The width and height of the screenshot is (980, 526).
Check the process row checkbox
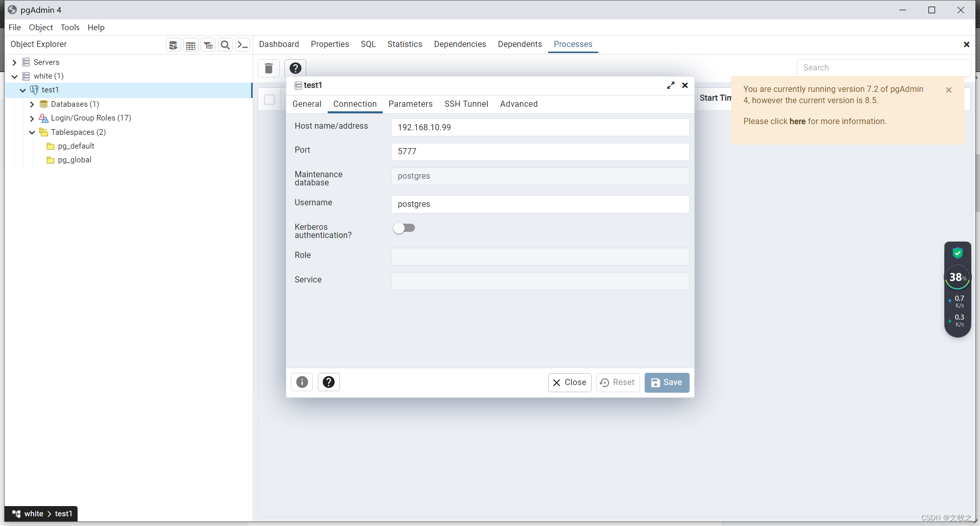tap(269, 100)
